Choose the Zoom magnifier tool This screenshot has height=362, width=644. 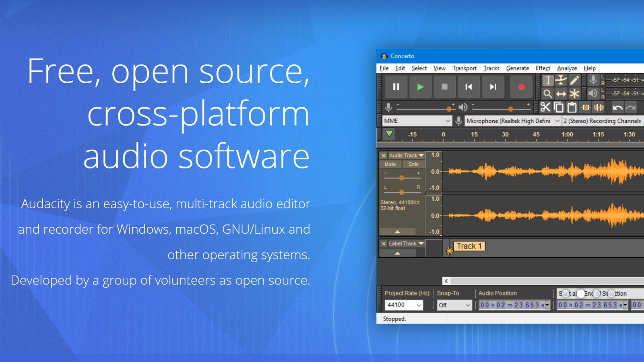pos(547,94)
